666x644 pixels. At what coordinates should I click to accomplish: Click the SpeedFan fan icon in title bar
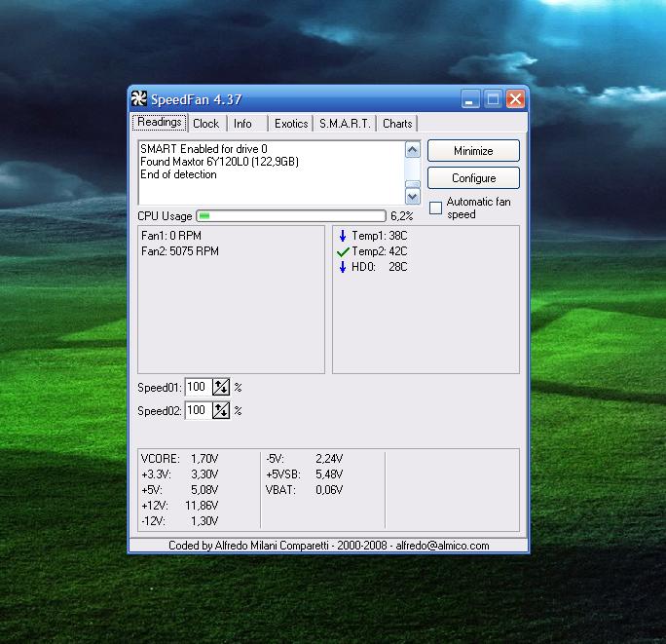tap(139, 98)
